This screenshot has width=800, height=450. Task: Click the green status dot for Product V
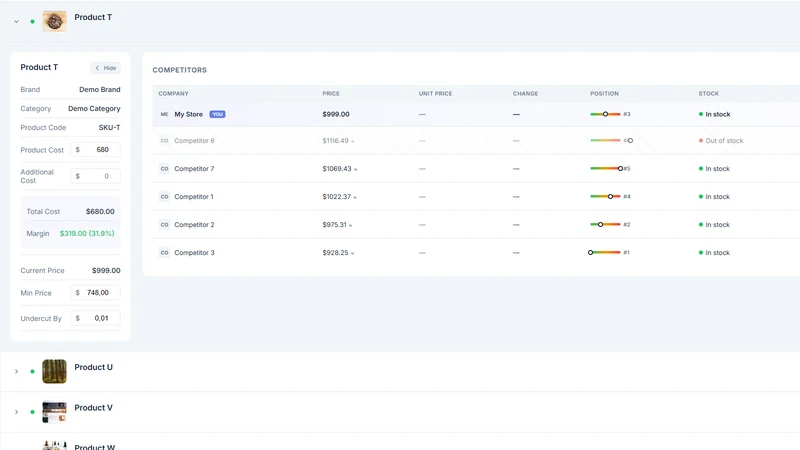(33, 412)
